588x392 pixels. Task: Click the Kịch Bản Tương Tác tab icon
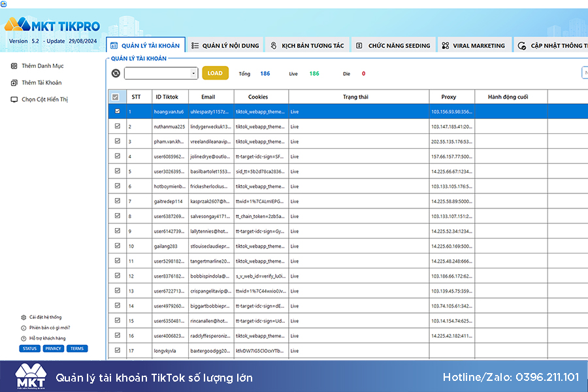click(x=274, y=46)
